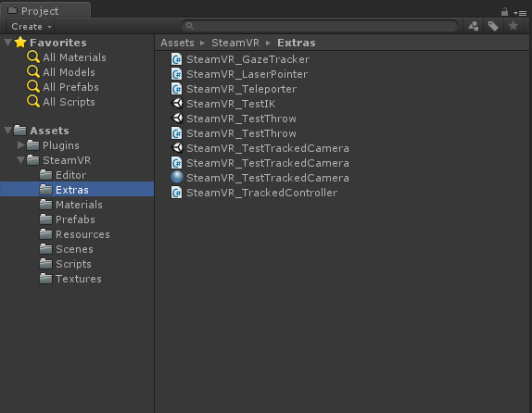532x413 pixels.
Task: Open the Search by Label tag icon
Action: pyautogui.click(x=493, y=26)
